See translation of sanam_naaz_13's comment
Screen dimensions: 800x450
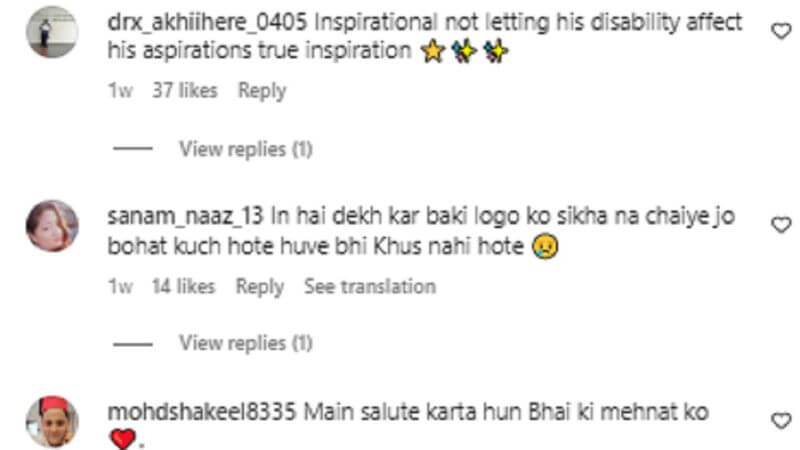click(370, 286)
